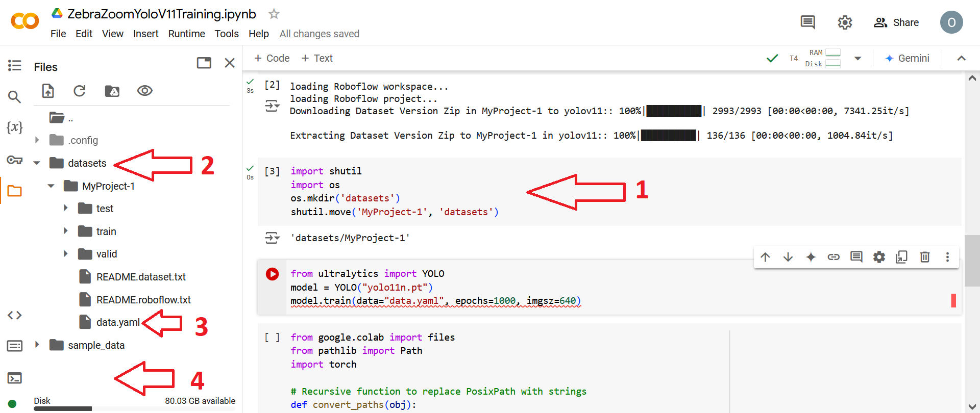The image size is (980, 413).
Task: Open the File menu
Action: [58, 34]
